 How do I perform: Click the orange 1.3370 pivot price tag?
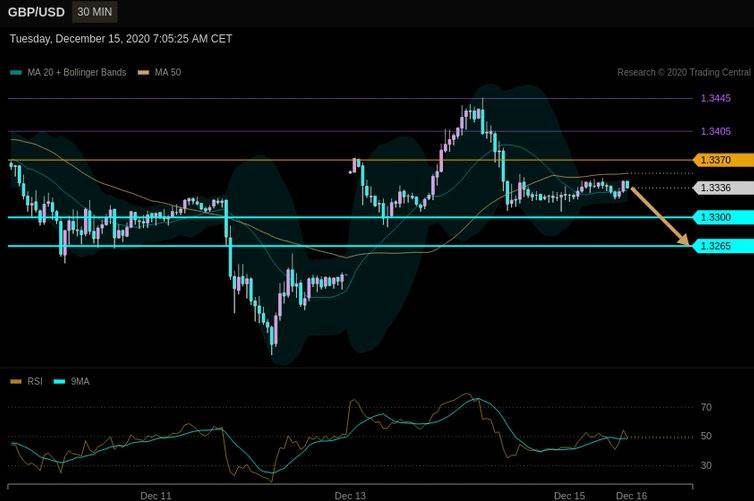[x=723, y=160]
